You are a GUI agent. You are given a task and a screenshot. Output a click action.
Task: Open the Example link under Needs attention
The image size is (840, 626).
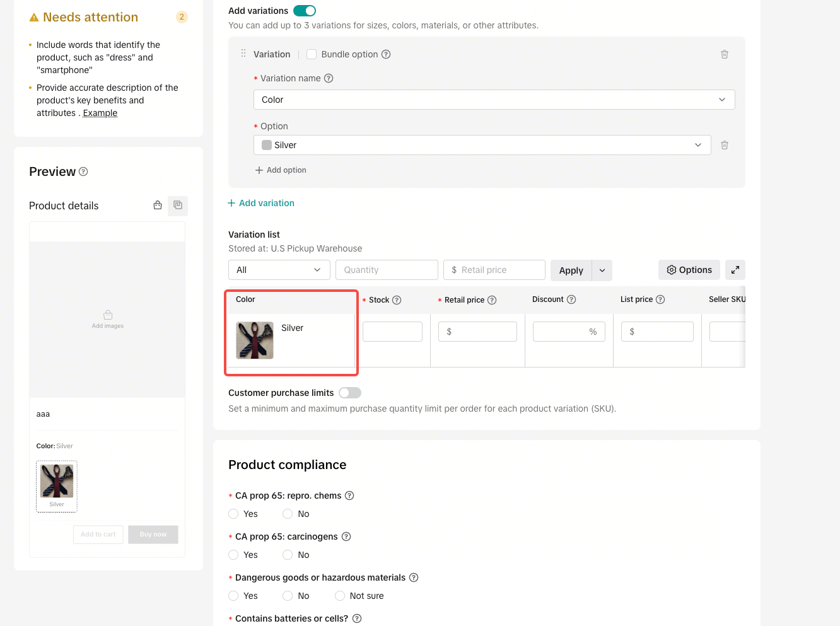pos(100,113)
